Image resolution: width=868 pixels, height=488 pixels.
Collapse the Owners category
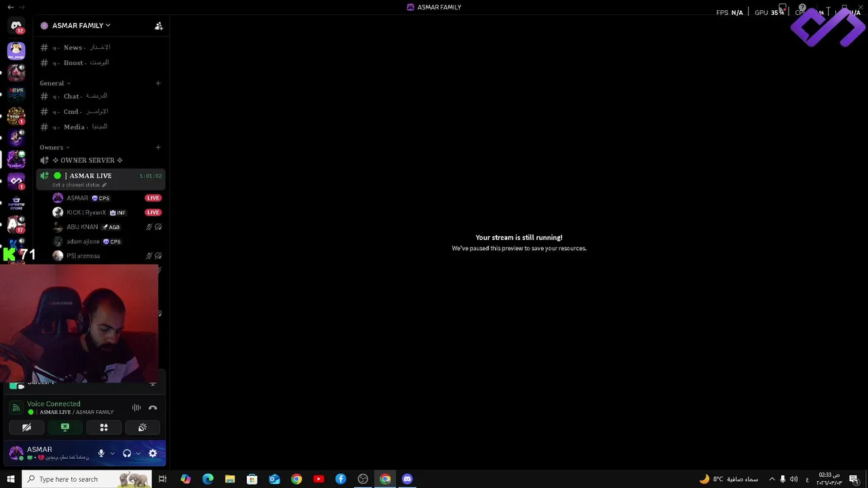point(54,147)
